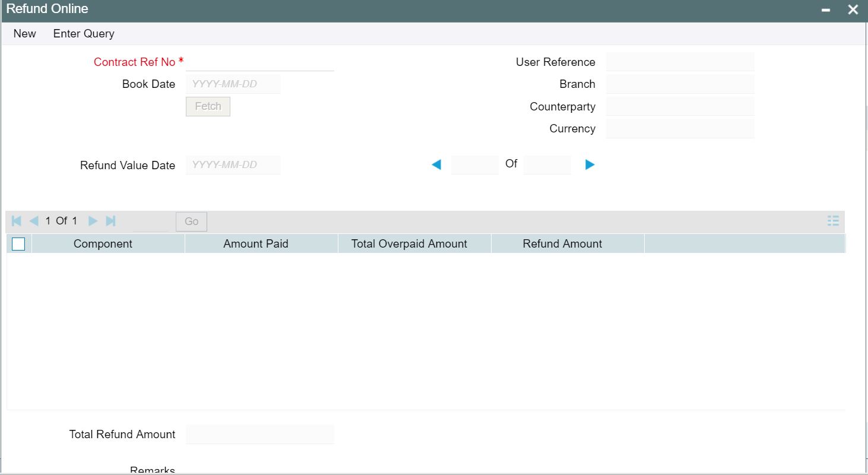Click the Refund Value Date field
The width and height of the screenshot is (868, 475).
233,165
